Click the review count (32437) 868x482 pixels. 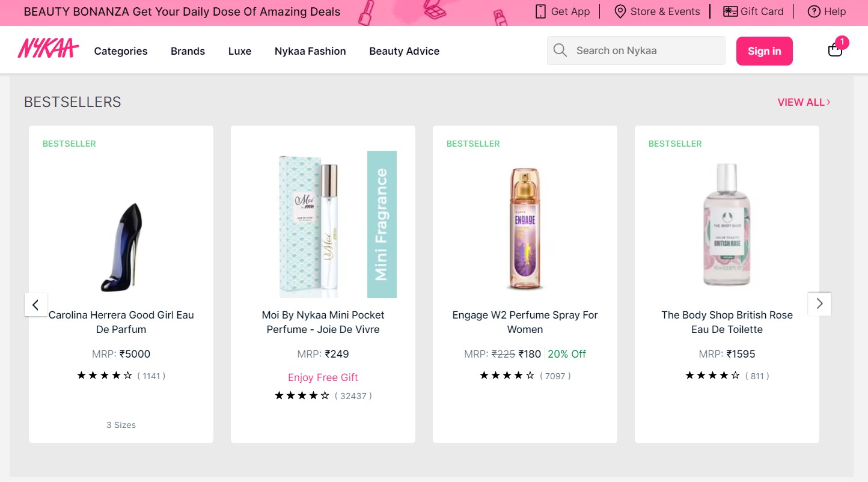pos(353,395)
